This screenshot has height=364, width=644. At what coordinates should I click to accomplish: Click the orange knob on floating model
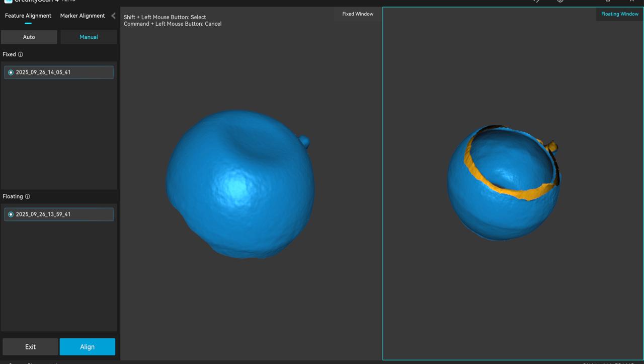pos(552,147)
